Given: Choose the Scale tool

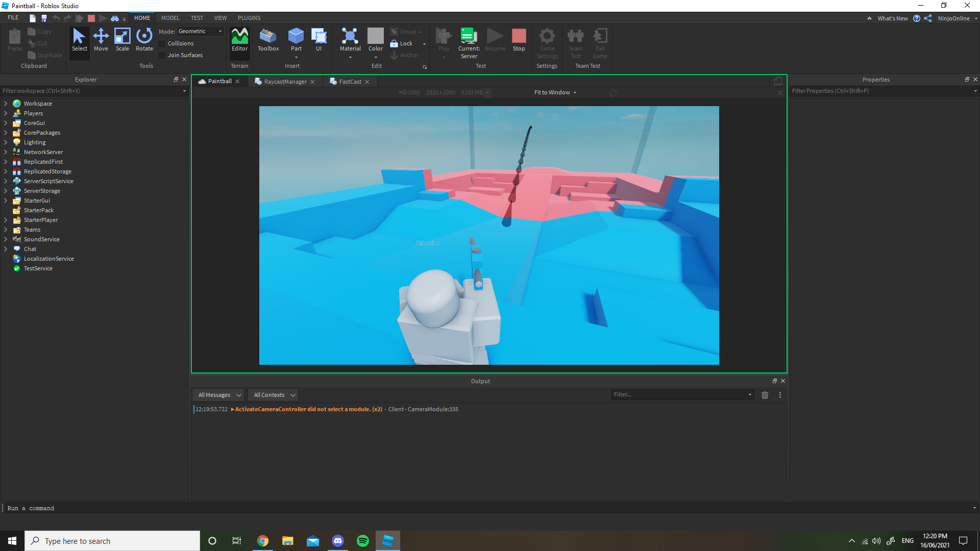Looking at the screenshot, I should (x=122, y=40).
